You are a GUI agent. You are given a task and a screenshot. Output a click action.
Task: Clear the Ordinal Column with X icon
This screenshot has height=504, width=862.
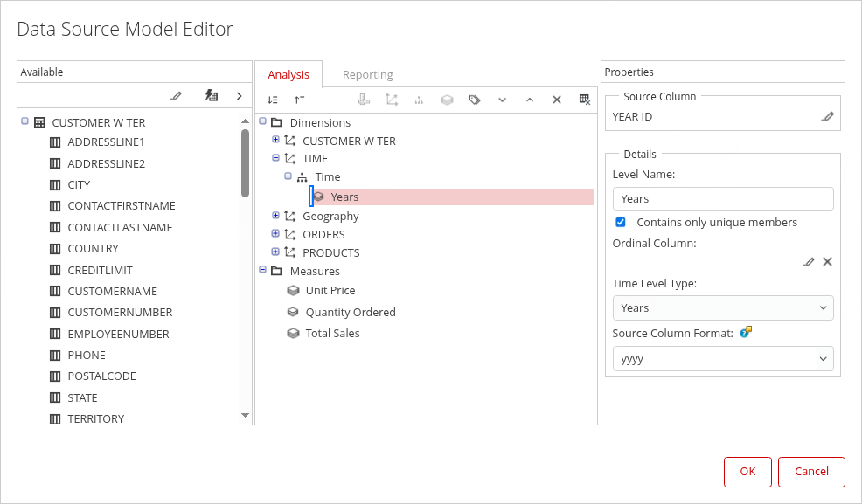click(x=827, y=261)
